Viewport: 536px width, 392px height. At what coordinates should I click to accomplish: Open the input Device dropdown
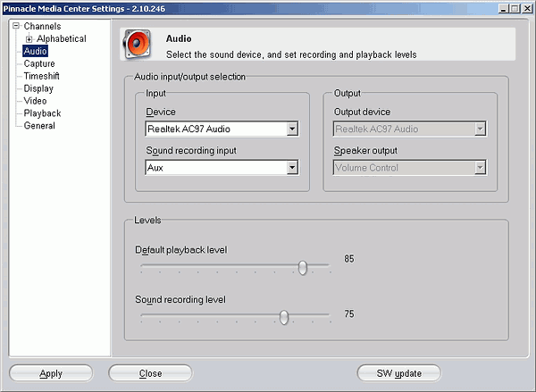point(222,129)
